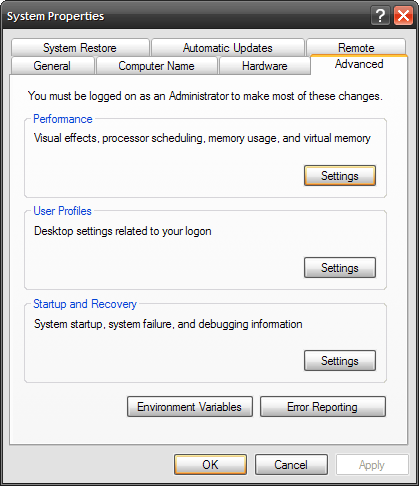Close the System Properties dialog

[403, 15]
